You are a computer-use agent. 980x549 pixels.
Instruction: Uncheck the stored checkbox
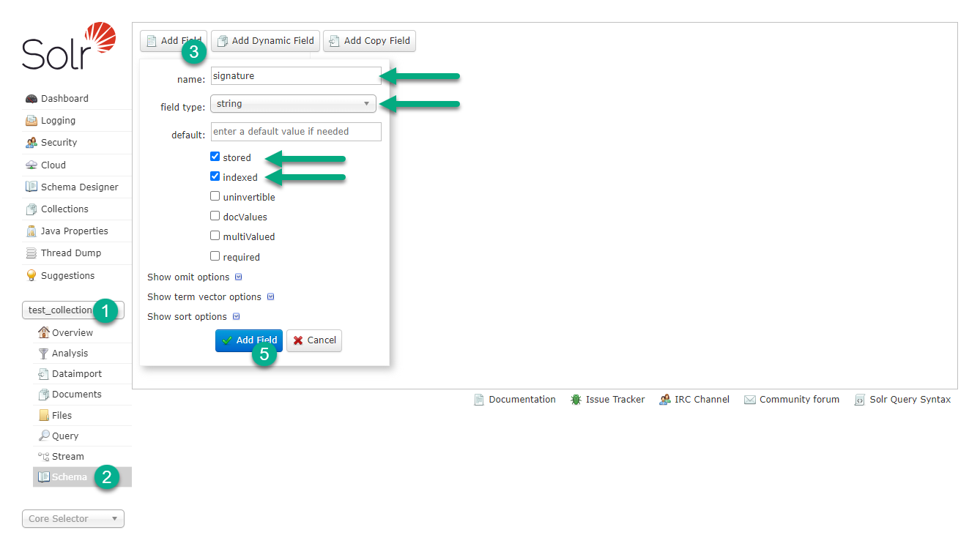tap(215, 157)
